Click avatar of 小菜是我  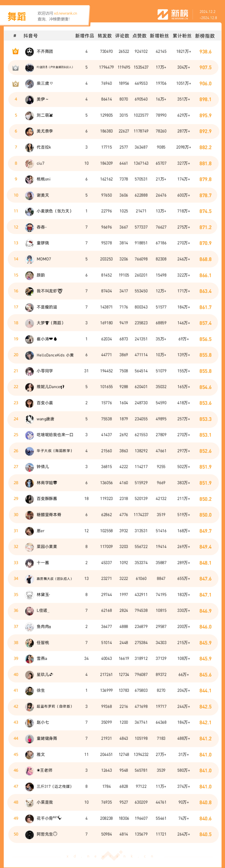(x=29, y=803)
